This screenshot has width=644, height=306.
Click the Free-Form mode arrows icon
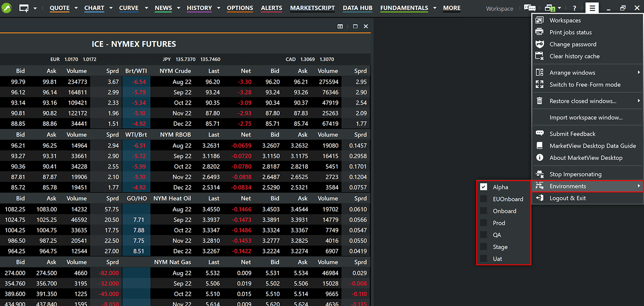(540, 85)
